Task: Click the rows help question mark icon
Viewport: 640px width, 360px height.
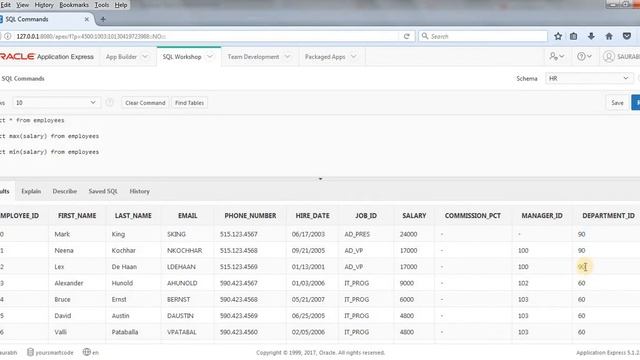Action: coord(109,102)
